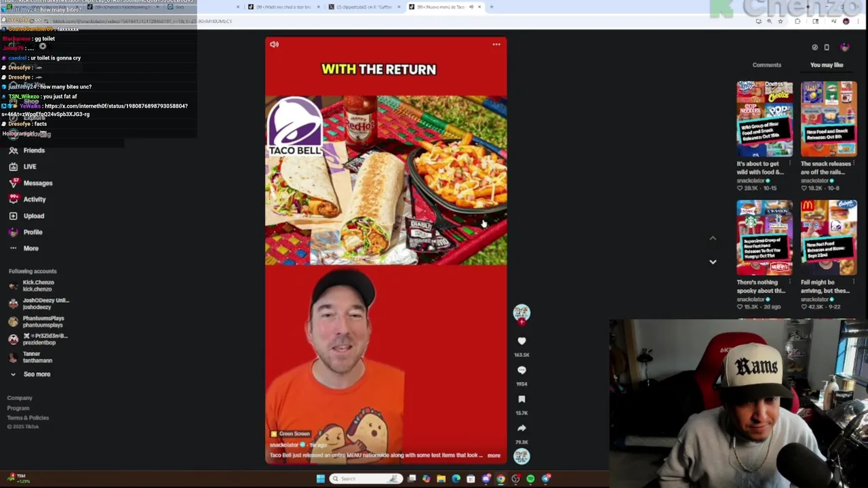This screenshot has width=868, height=488.
Task: Open the Friends page in the sidebar
Action: 27,150
